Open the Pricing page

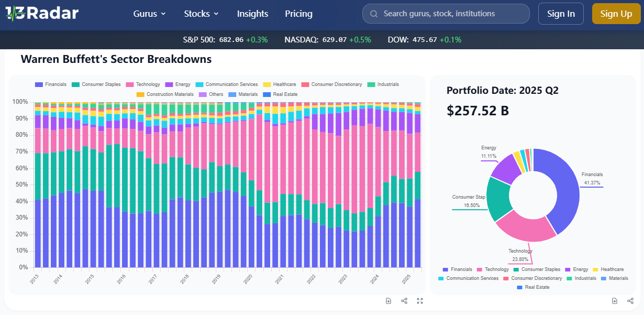(x=298, y=14)
